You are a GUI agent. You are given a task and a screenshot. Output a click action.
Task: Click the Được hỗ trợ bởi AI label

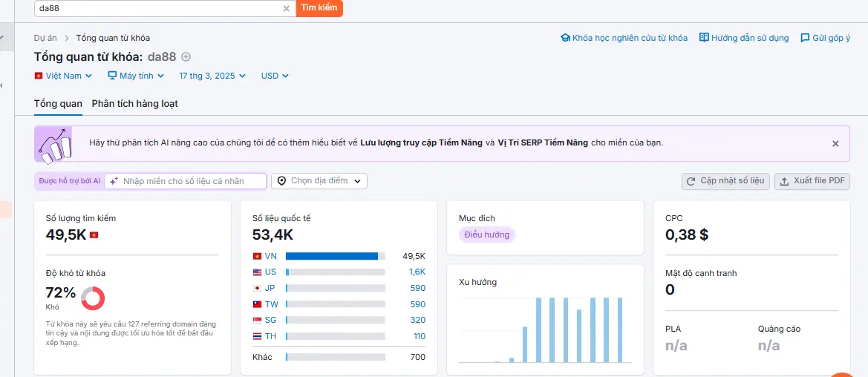69,181
